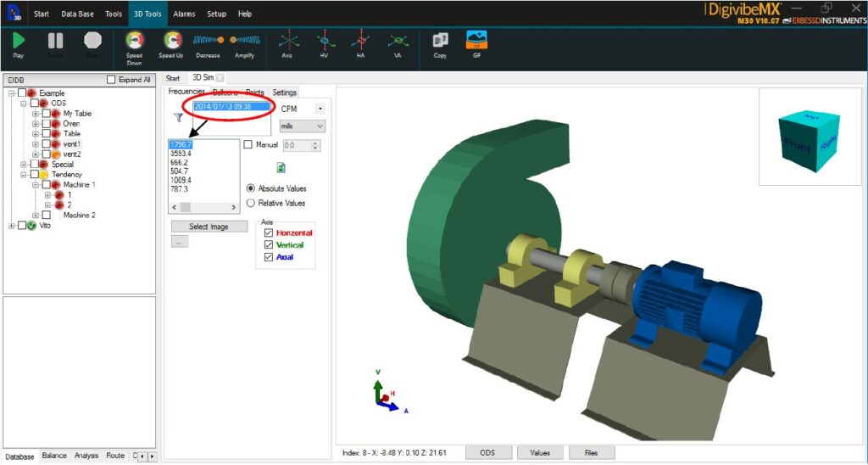The width and height of the screenshot is (868, 465).
Task: Uncheck the Horizontal axis checkbox
Action: pyautogui.click(x=269, y=232)
